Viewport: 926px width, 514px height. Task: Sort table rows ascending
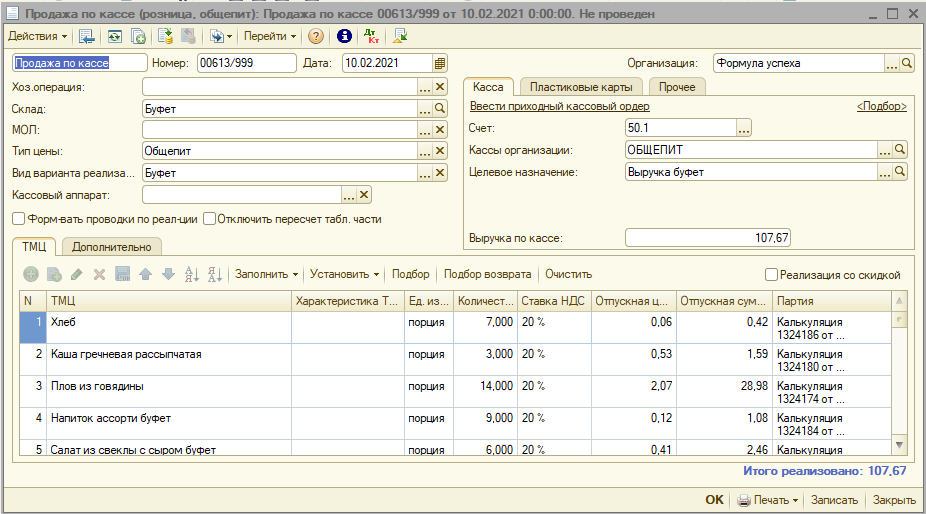[x=193, y=274]
